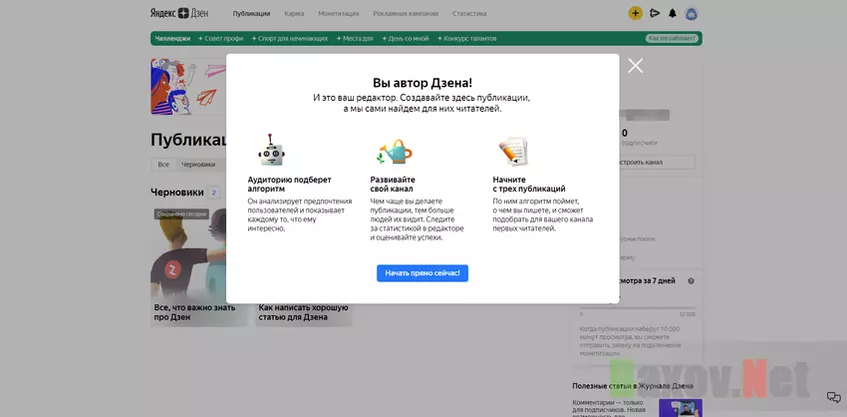Open the chat support icon

[833, 398]
